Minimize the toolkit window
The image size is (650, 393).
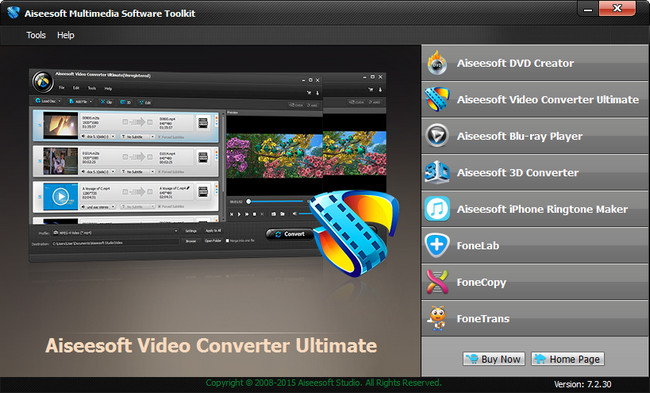click(x=588, y=9)
